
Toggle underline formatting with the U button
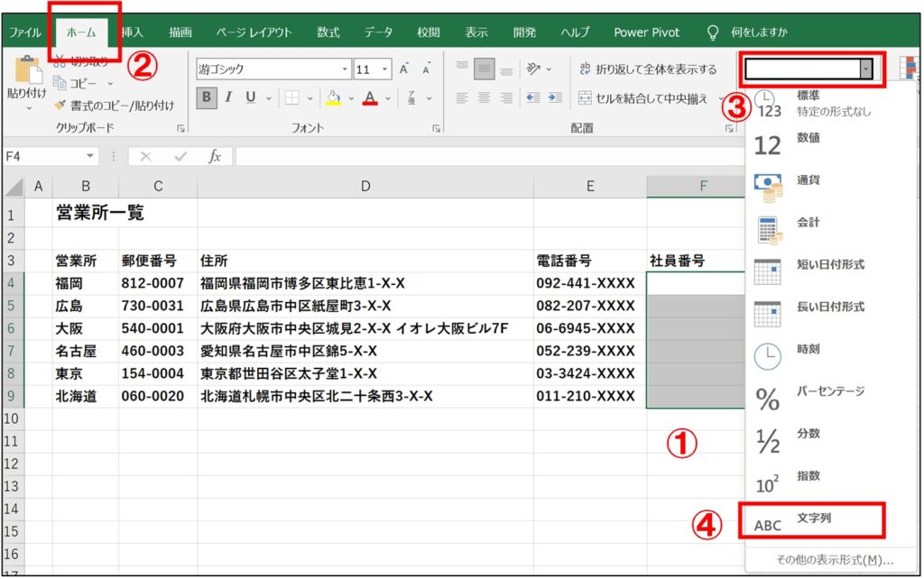(x=250, y=96)
